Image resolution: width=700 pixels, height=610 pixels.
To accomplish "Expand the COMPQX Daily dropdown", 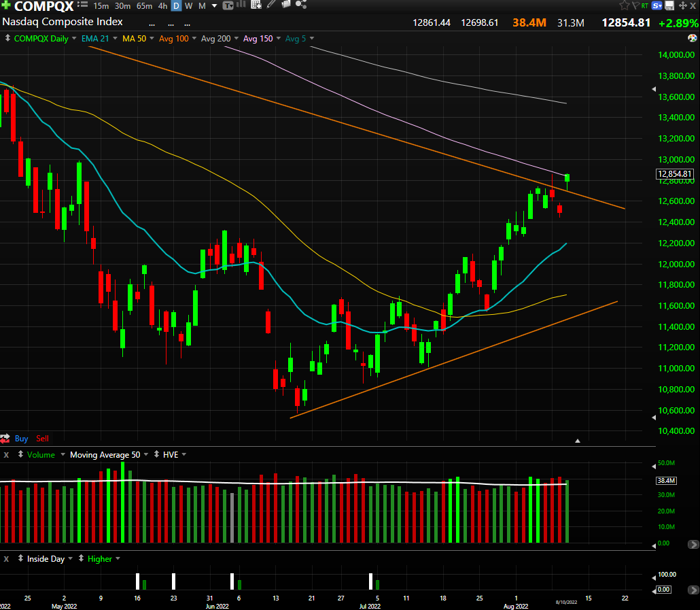I will coord(74,38).
